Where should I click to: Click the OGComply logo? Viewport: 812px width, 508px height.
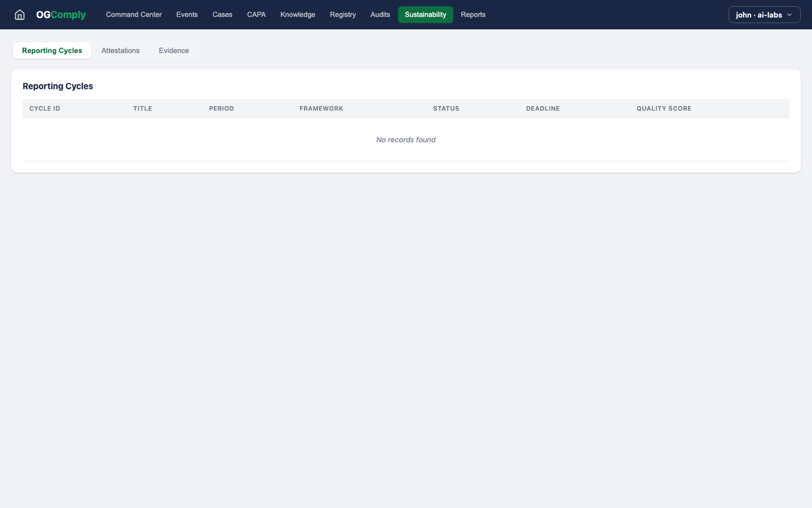coord(61,15)
